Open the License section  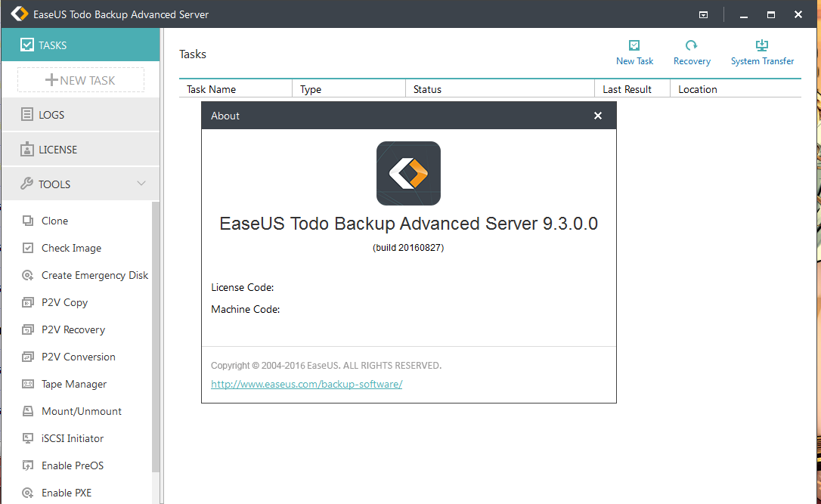81,150
